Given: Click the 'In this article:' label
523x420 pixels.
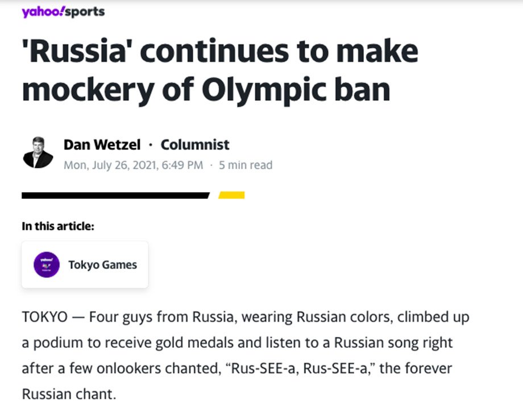Looking at the screenshot, I should pos(58,226).
